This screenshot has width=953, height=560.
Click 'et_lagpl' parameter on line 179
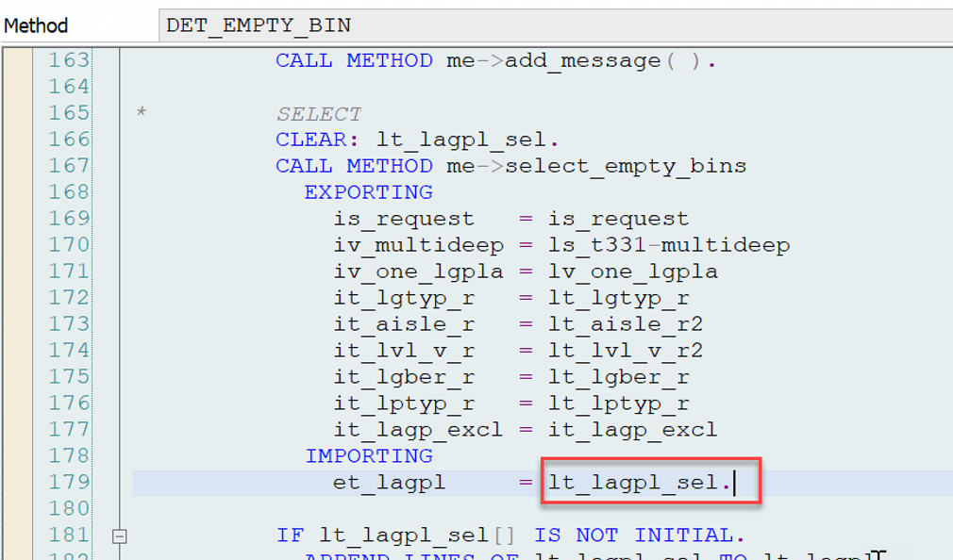389,483
